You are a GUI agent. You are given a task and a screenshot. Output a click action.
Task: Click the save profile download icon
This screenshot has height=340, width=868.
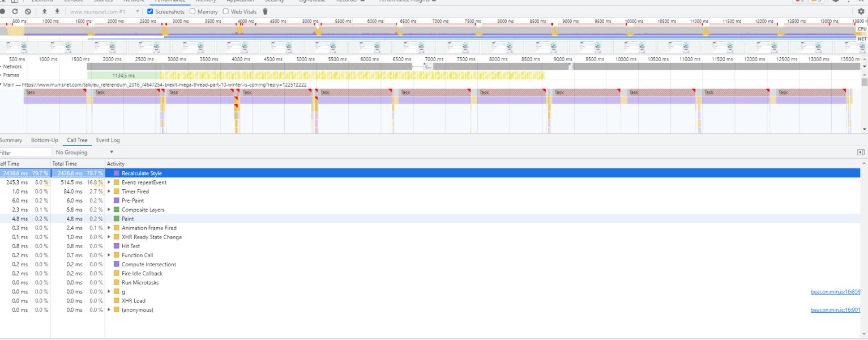pyautogui.click(x=57, y=11)
